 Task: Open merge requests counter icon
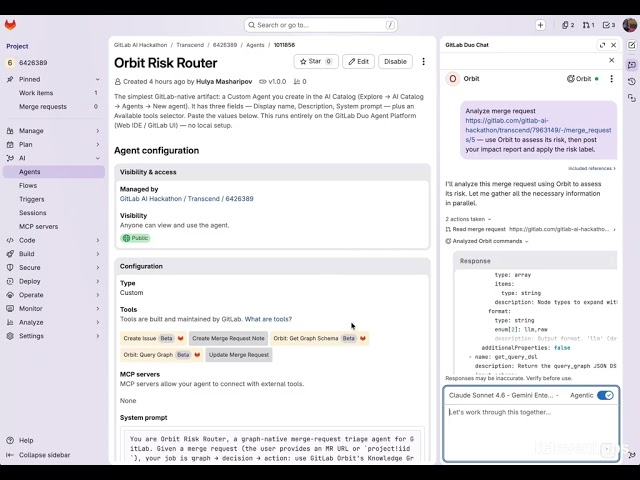[588, 25]
